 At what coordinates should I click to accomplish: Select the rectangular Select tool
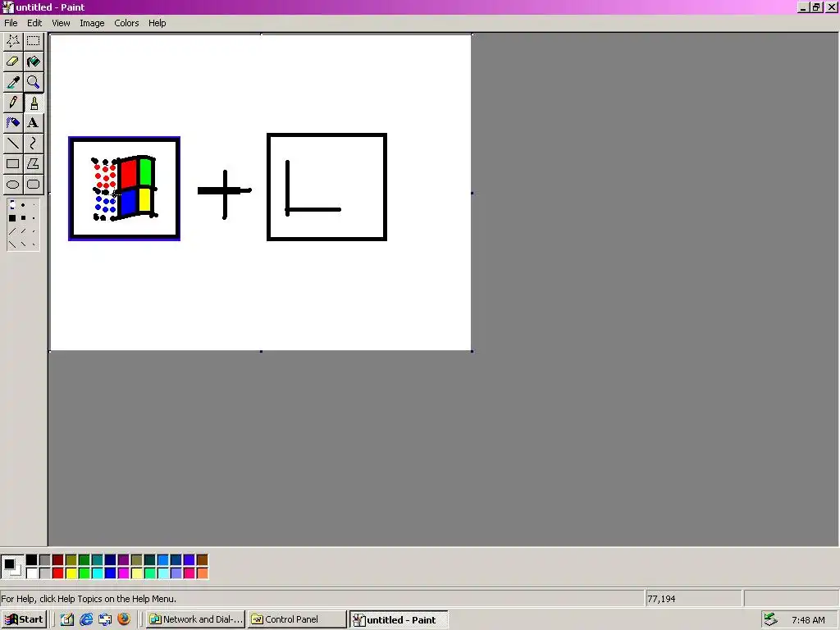pyautogui.click(x=33, y=41)
